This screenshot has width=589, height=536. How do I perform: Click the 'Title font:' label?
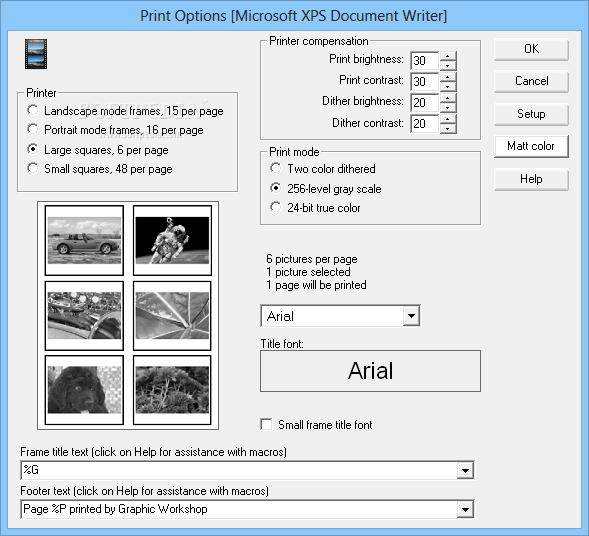pos(282,344)
